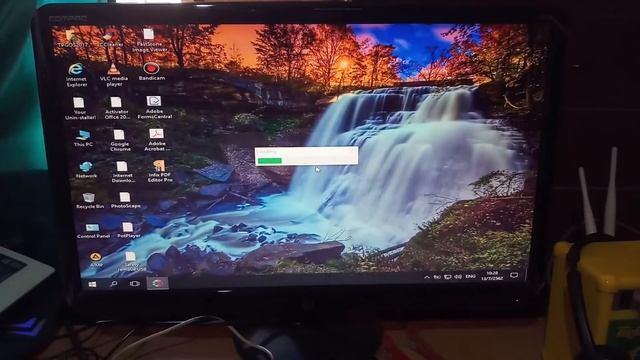Viewport: 640px width, 360px height.
Task: Select the Your Uninstaller shortcut
Action: click(x=80, y=108)
